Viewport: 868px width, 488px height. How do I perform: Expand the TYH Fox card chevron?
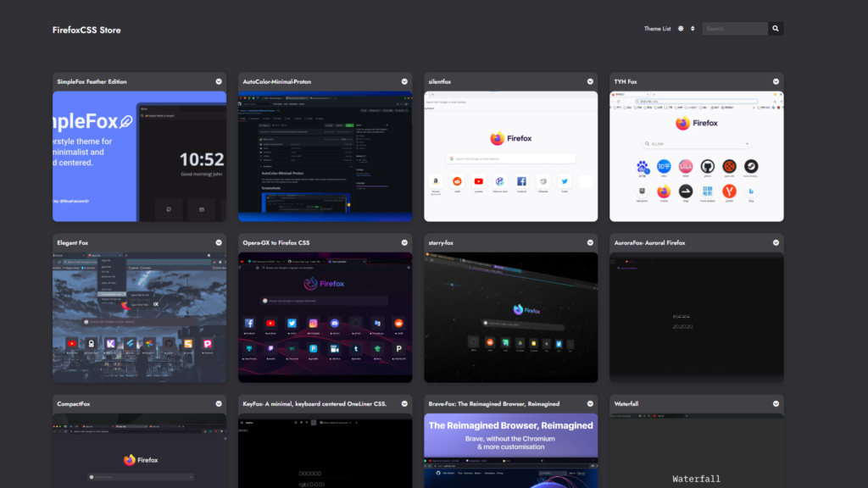776,81
